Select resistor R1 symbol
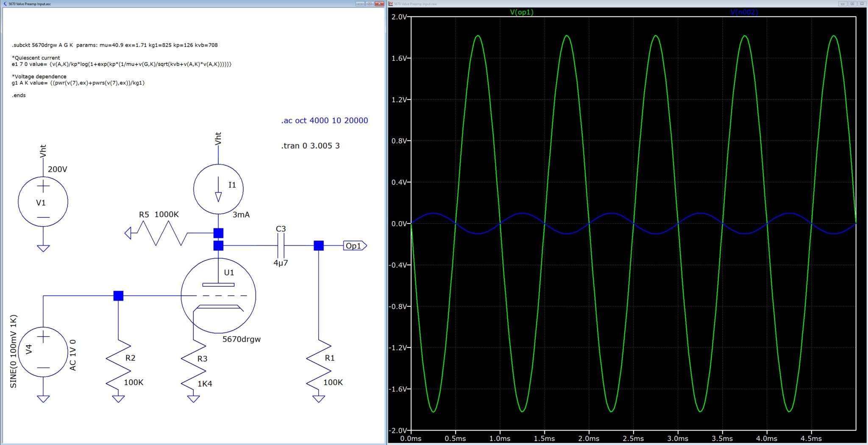The width and height of the screenshot is (868, 445). click(319, 365)
